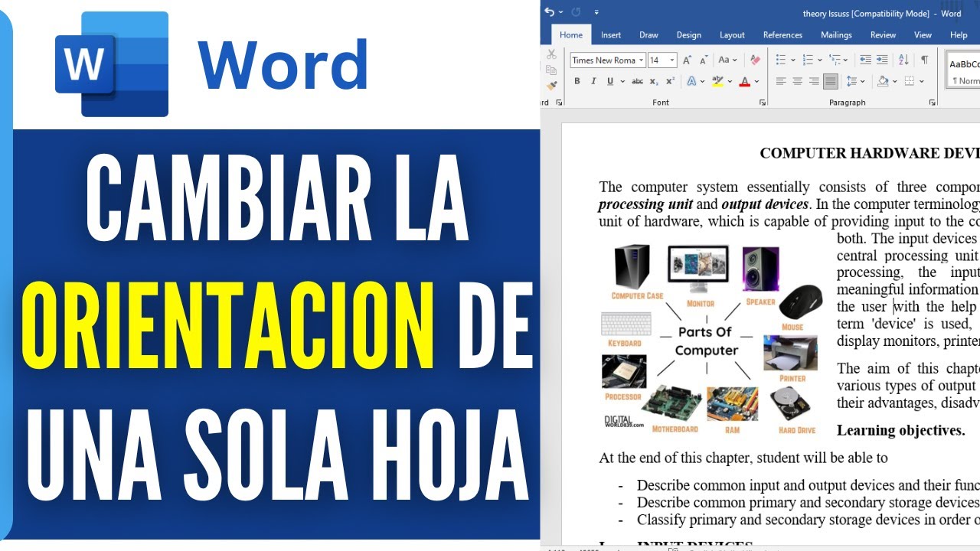This screenshot has height=551, width=980.
Task: Apply the Normal style from the gallery
Action: pos(965,71)
